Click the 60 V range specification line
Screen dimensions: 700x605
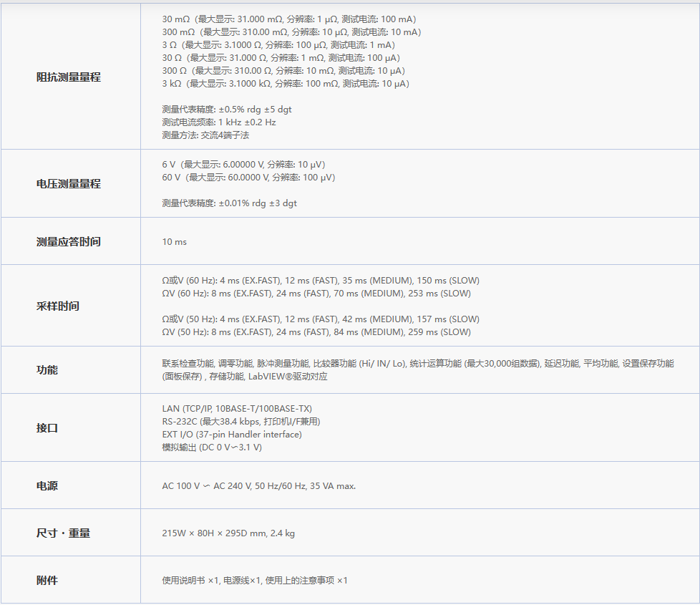[248, 178]
